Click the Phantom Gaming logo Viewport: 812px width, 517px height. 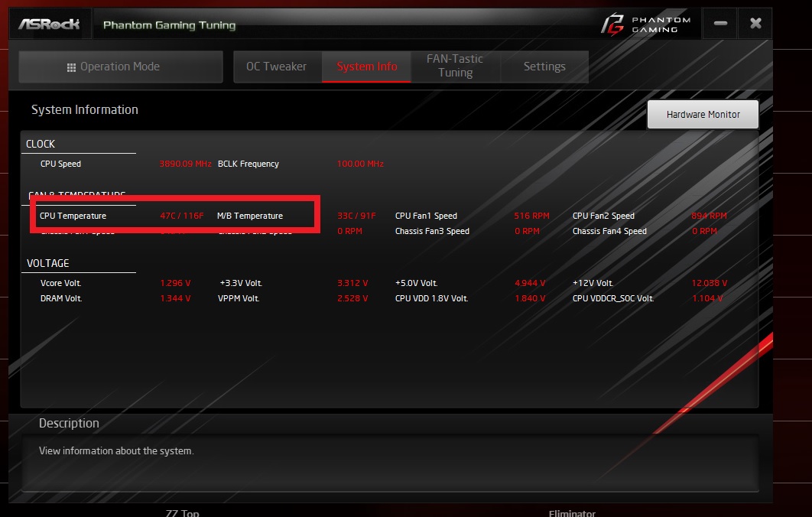click(646, 24)
